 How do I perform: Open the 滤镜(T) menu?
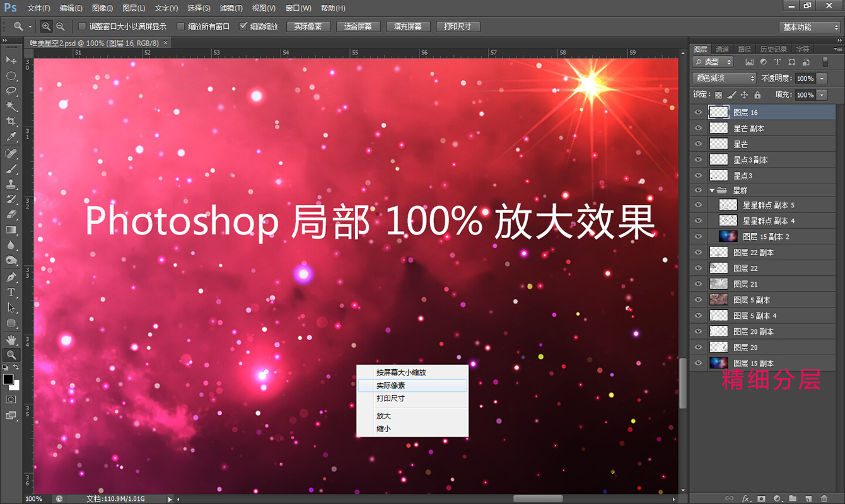tap(231, 8)
